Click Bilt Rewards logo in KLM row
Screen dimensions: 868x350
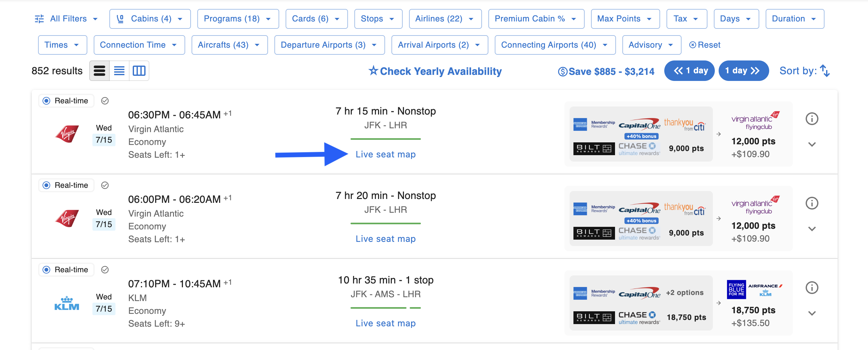pyautogui.click(x=594, y=317)
